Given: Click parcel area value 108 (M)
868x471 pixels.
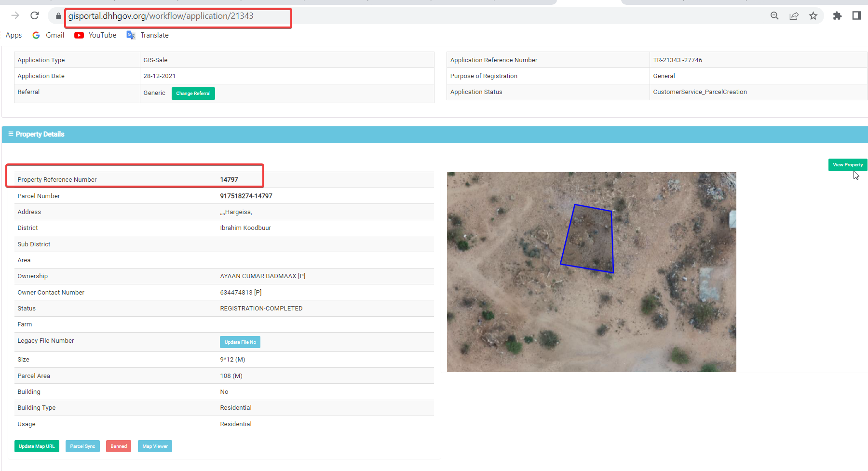Looking at the screenshot, I should pos(231,376).
